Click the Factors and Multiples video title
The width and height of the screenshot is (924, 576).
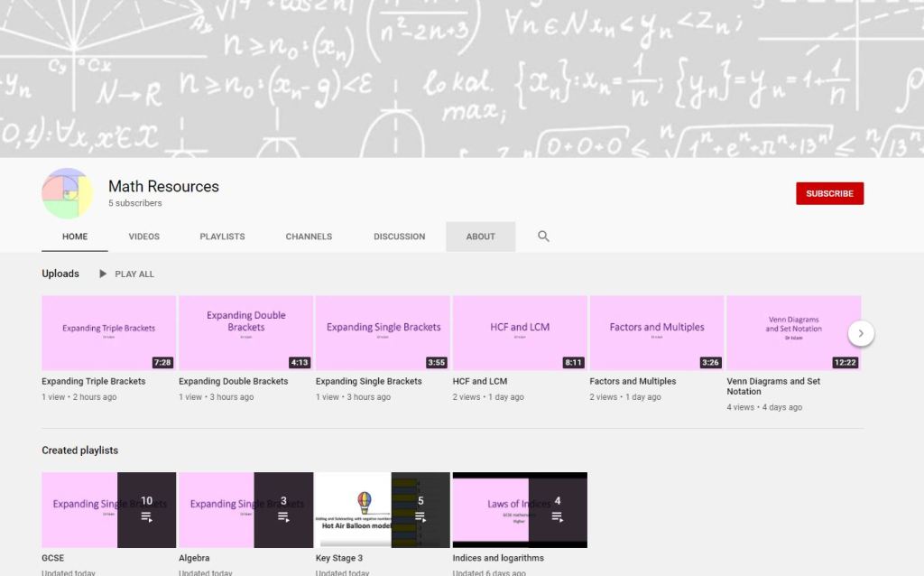coord(632,381)
